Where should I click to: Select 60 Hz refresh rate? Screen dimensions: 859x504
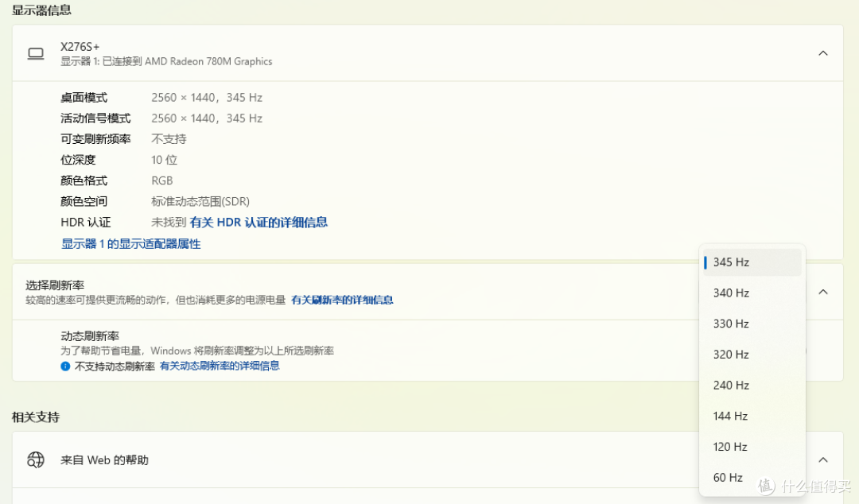[752, 477]
